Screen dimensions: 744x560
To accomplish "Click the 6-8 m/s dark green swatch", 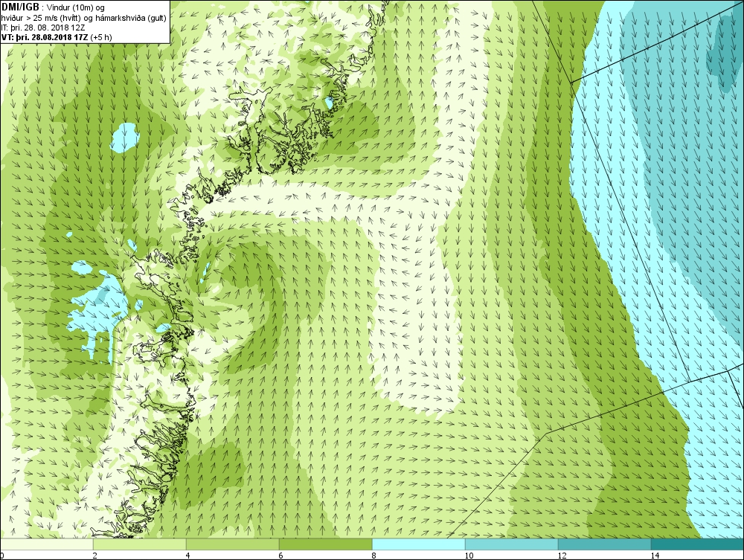I will pos(326,544).
